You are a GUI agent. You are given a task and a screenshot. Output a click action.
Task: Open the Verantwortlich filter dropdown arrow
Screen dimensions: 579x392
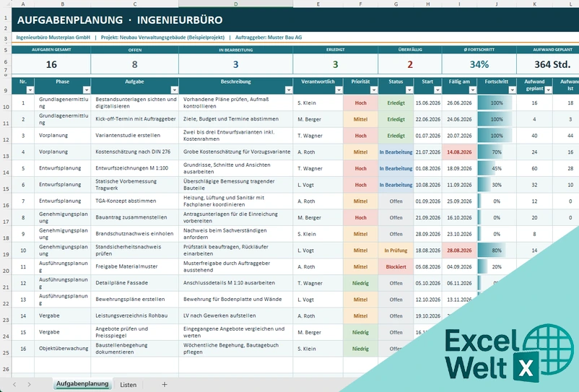pos(339,90)
